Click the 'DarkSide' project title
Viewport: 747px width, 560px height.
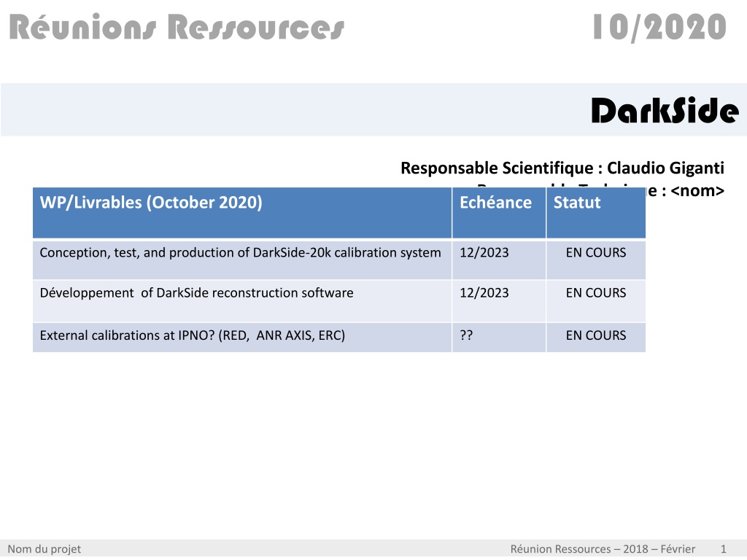[665, 111]
